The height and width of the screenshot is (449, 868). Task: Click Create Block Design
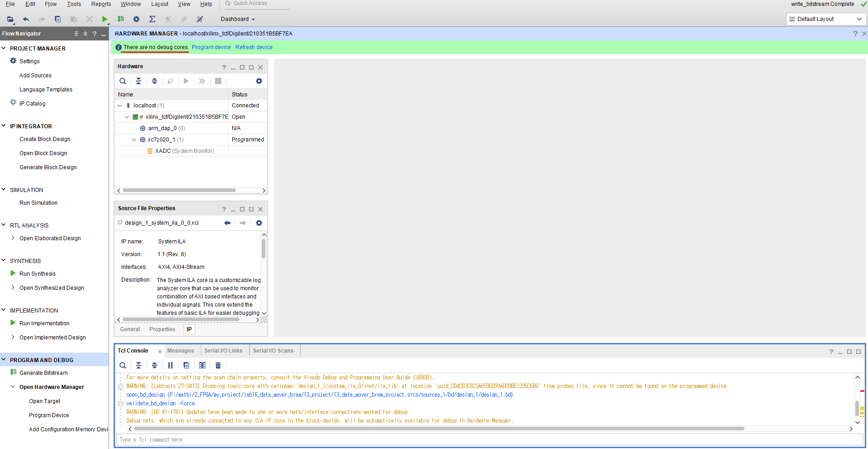click(45, 139)
